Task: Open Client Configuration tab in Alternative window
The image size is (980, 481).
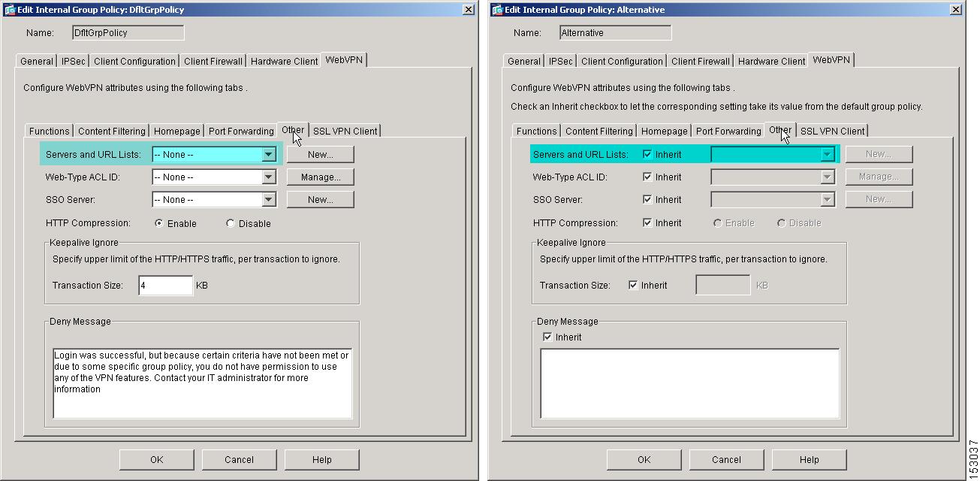Action: [x=622, y=61]
